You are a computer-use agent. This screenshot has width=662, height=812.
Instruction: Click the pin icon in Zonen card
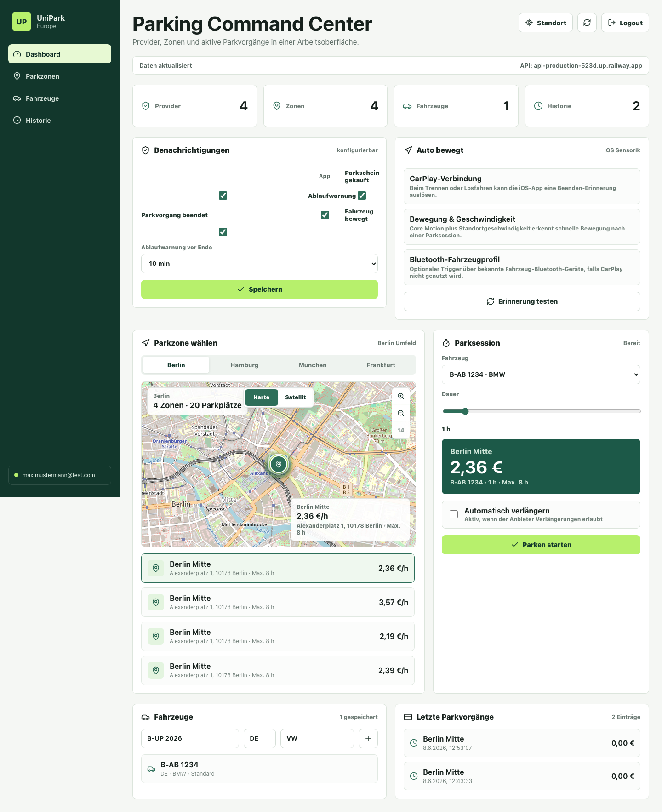pyautogui.click(x=277, y=106)
